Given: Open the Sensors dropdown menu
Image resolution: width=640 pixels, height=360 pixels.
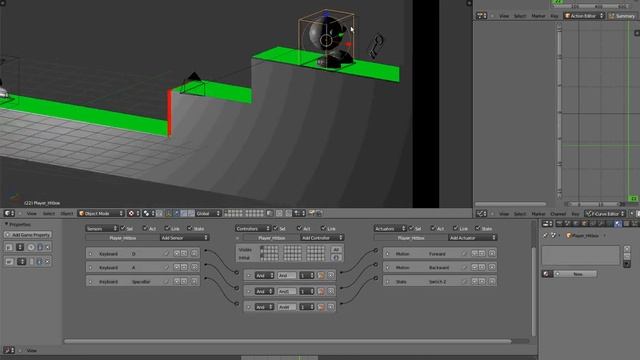Looking at the screenshot, I should coord(102,228).
